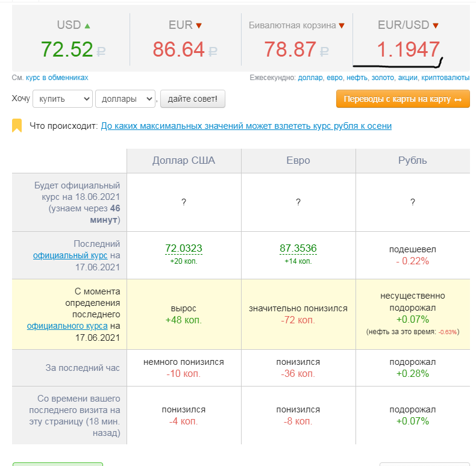Click the ruble sign next to 72.52
The image size is (476, 466).
tap(101, 51)
